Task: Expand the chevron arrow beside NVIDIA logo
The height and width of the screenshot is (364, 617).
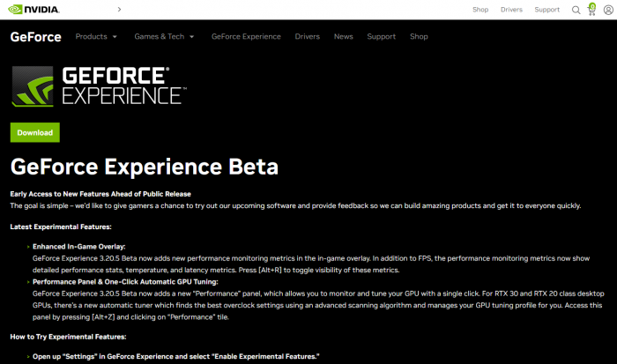Action: (x=119, y=10)
